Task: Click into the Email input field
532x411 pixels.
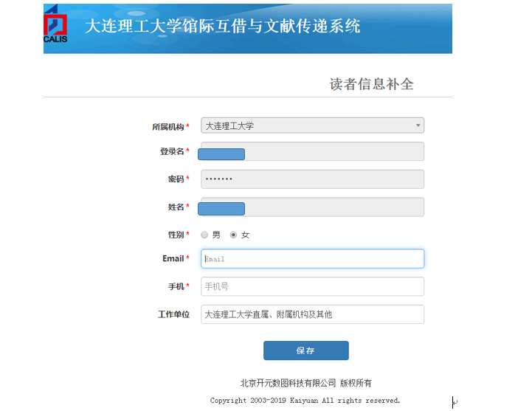Action: [312, 259]
